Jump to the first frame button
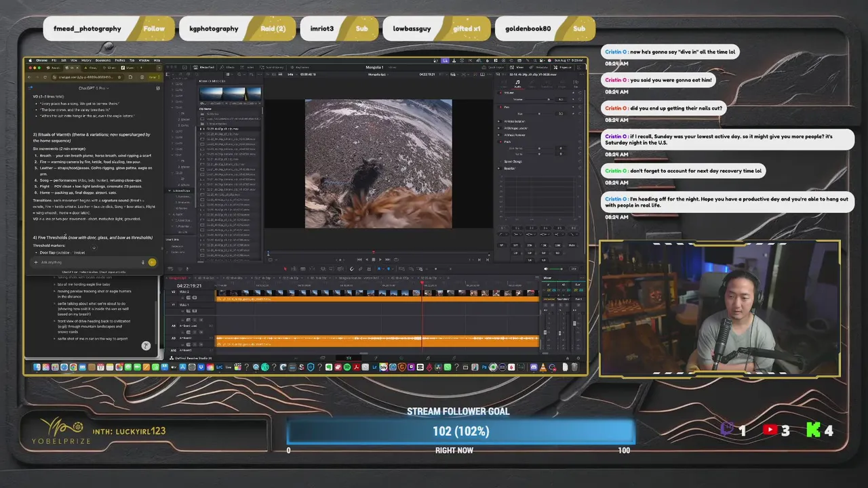 [359, 260]
